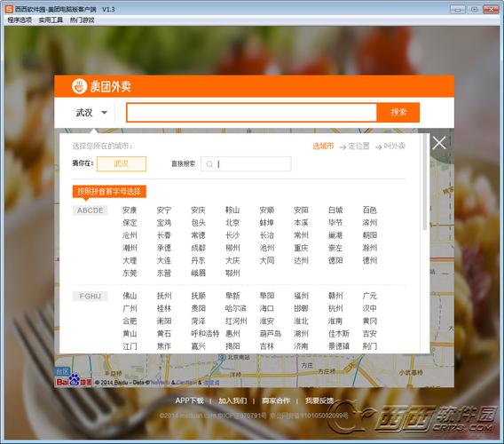Click the magnifier icon in city search box
This screenshot has height=444, width=504.
click(209, 164)
